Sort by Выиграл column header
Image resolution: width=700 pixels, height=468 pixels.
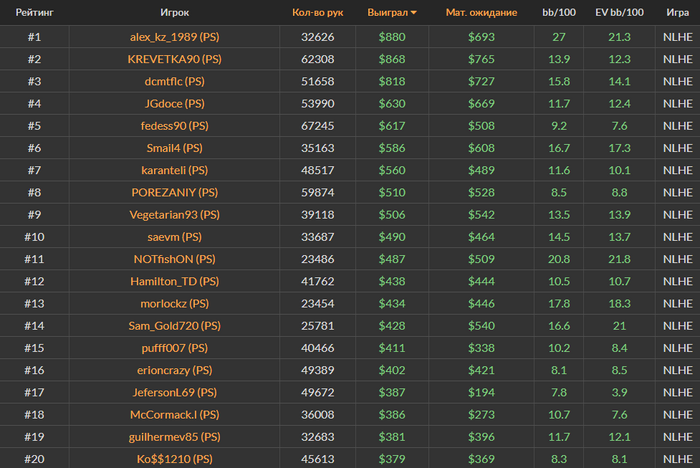[x=388, y=13]
